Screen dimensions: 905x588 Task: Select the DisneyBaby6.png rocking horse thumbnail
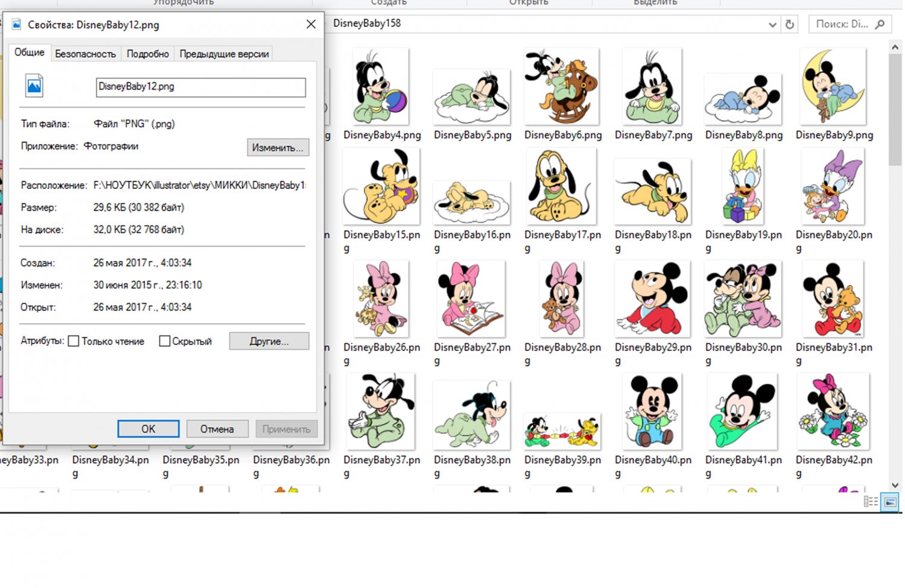coord(562,86)
